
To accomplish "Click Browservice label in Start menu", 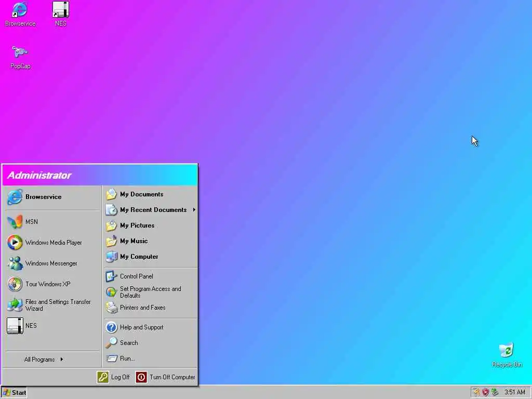I will [44, 197].
